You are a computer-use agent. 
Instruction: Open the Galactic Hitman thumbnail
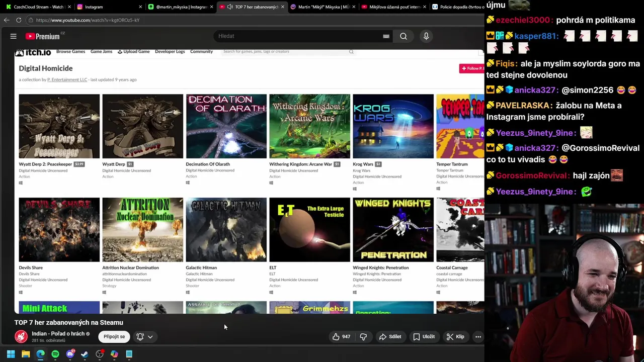(x=226, y=230)
